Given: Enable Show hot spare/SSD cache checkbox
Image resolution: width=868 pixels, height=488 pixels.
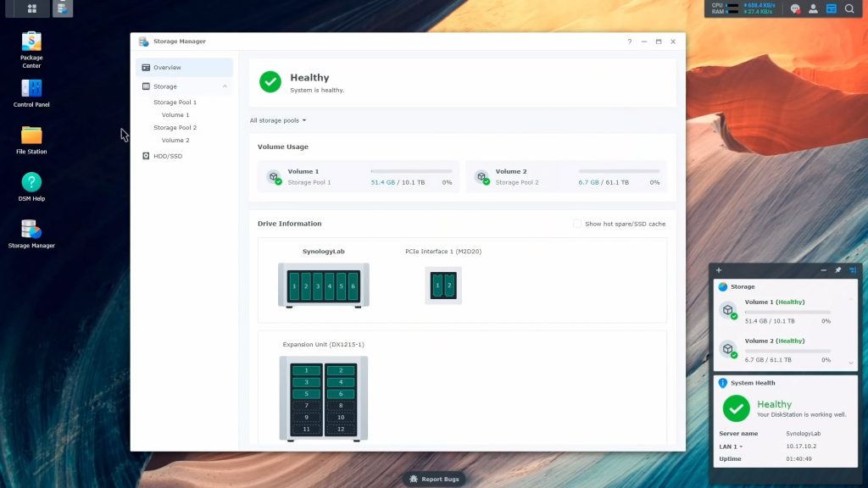Looking at the screenshot, I should click(x=577, y=224).
